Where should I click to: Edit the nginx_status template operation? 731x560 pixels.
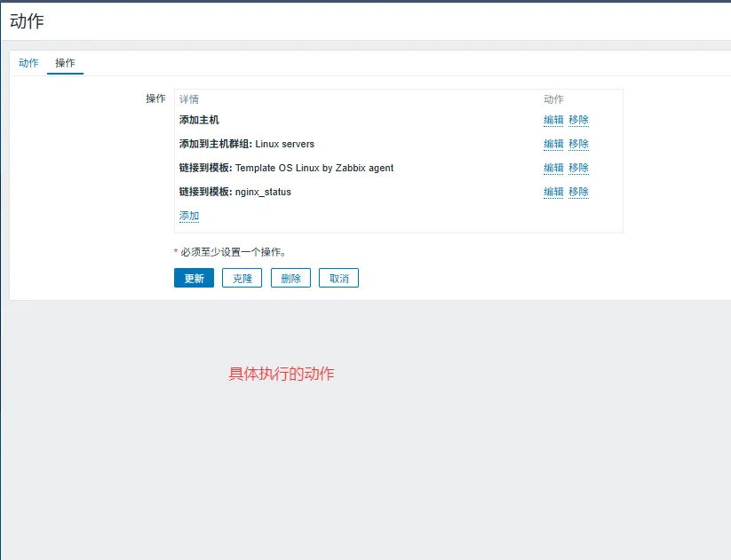click(553, 192)
